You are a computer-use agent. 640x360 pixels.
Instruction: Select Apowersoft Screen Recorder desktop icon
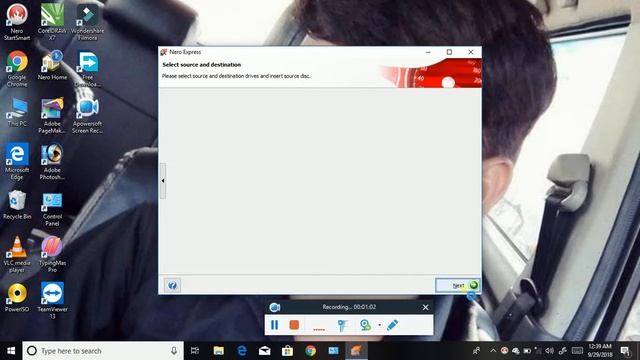[x=87, y=116]
